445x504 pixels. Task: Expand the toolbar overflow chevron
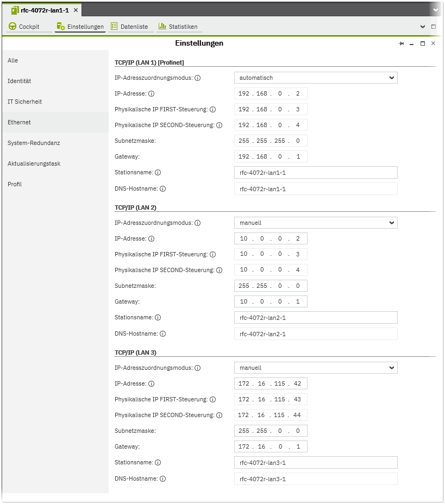tap(423, 27)
